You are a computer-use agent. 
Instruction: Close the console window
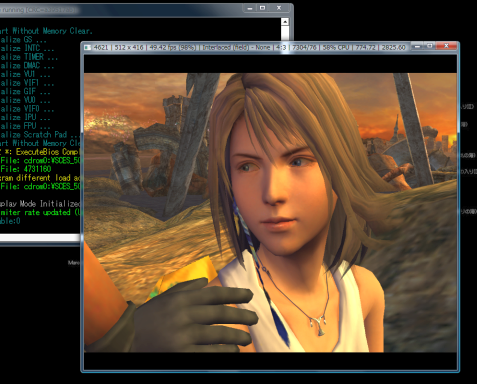pos(279,8)
